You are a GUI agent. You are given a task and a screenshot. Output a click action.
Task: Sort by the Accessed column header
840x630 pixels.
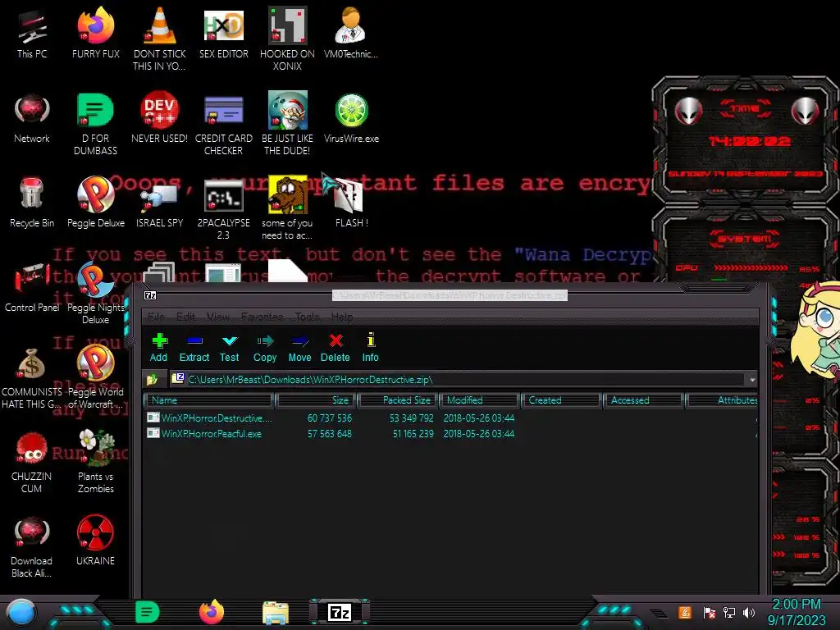tap(643, 400)
